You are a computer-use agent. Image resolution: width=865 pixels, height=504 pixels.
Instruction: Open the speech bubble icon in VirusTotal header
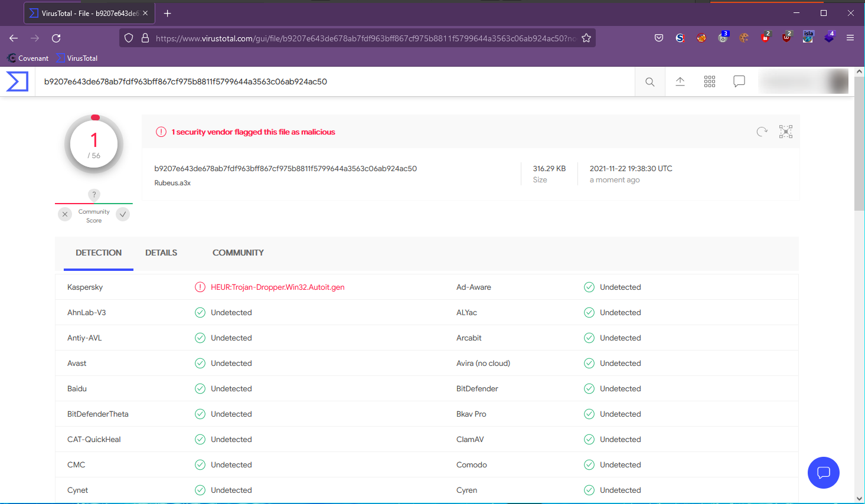739,81
